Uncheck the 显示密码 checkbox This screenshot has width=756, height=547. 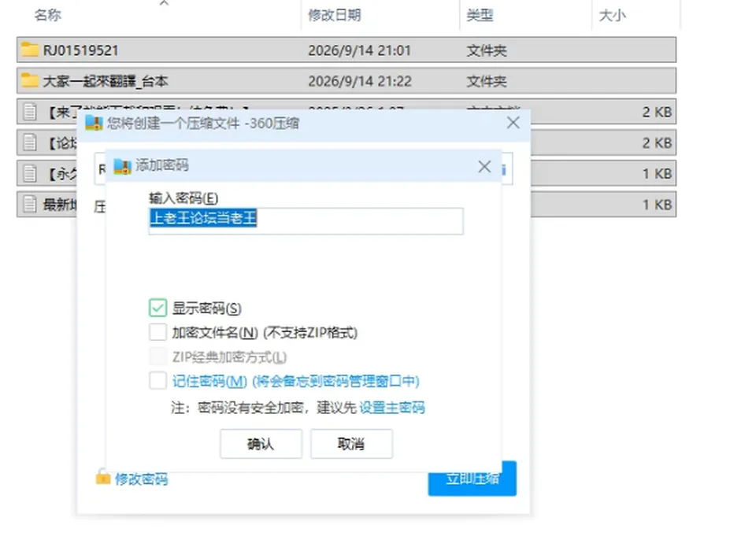coord(157,308)
